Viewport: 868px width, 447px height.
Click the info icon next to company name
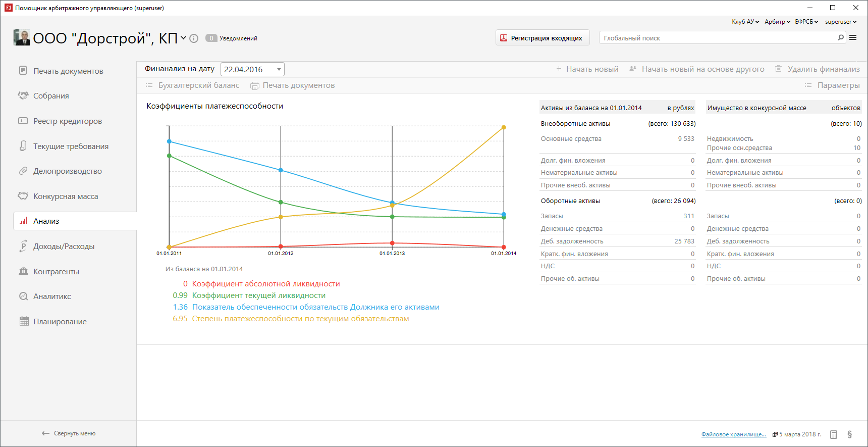194,38
